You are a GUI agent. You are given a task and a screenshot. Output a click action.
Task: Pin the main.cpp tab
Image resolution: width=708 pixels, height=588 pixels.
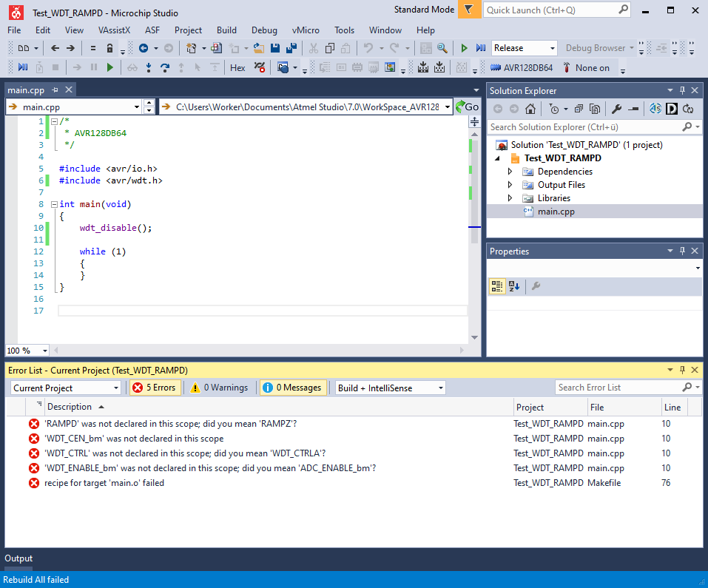(55, 89)
